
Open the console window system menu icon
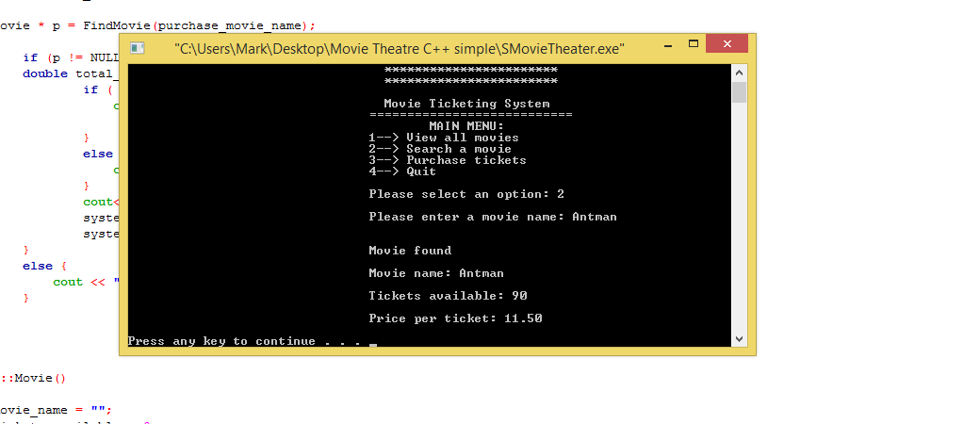[x=137, y=48]
